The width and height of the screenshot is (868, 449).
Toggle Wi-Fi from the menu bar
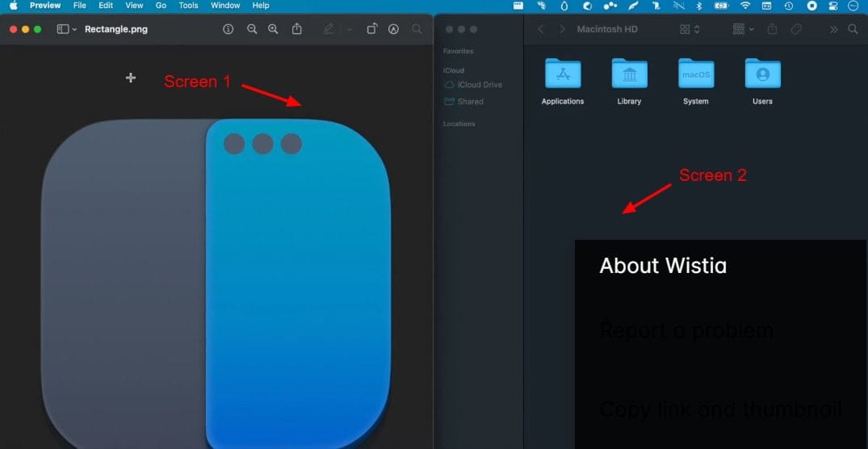tap(744, 6)
